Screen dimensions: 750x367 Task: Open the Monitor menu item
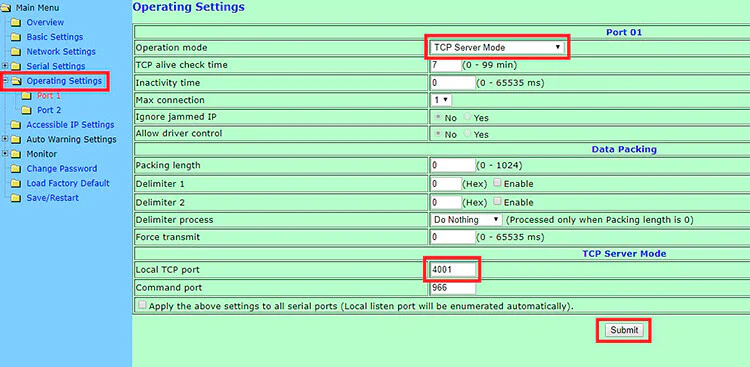tap(42, 154)
